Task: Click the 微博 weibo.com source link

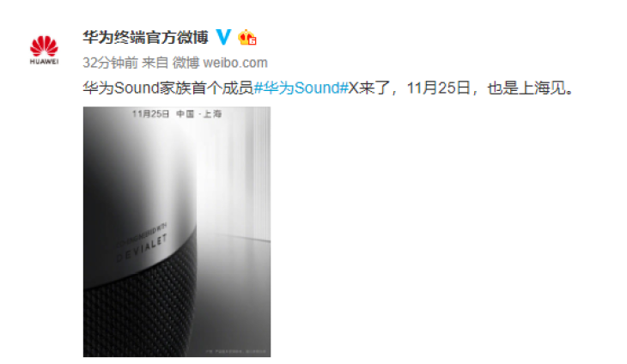Action: [x=220, y=63]
